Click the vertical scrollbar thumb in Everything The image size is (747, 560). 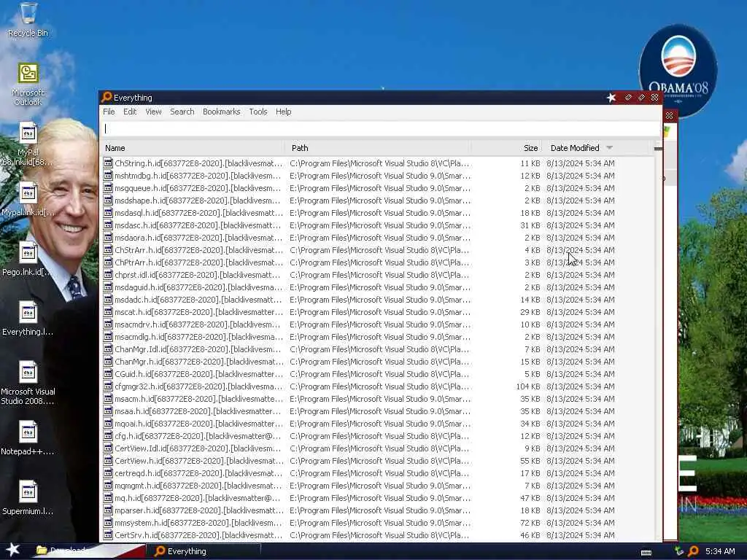point(658,149)
